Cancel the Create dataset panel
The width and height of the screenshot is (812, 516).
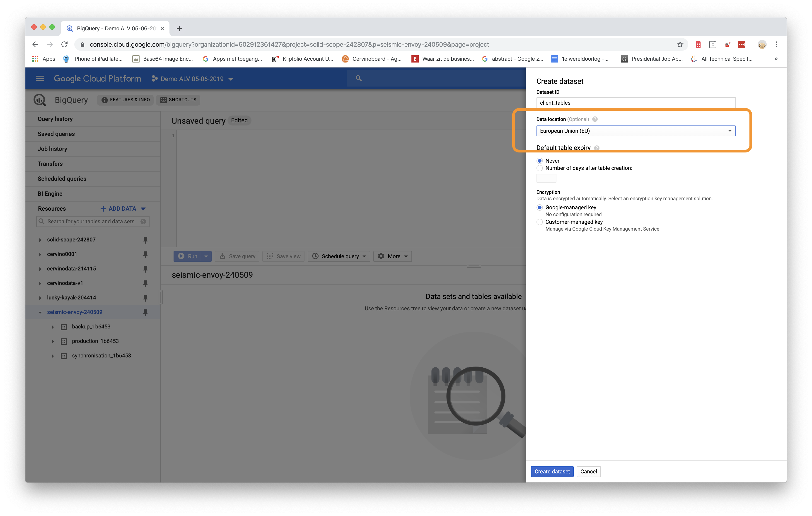tap(588, 472)
